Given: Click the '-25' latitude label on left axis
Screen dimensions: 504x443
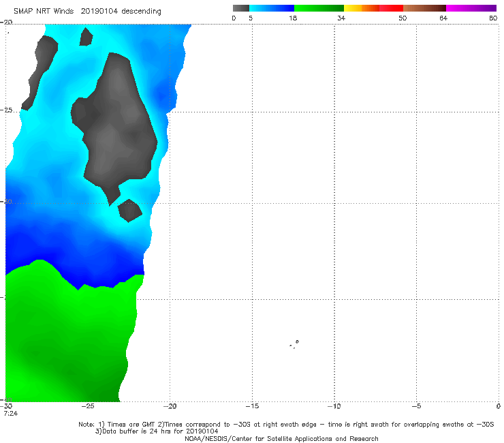Looking at the screenshot, I should click(6, 110).
